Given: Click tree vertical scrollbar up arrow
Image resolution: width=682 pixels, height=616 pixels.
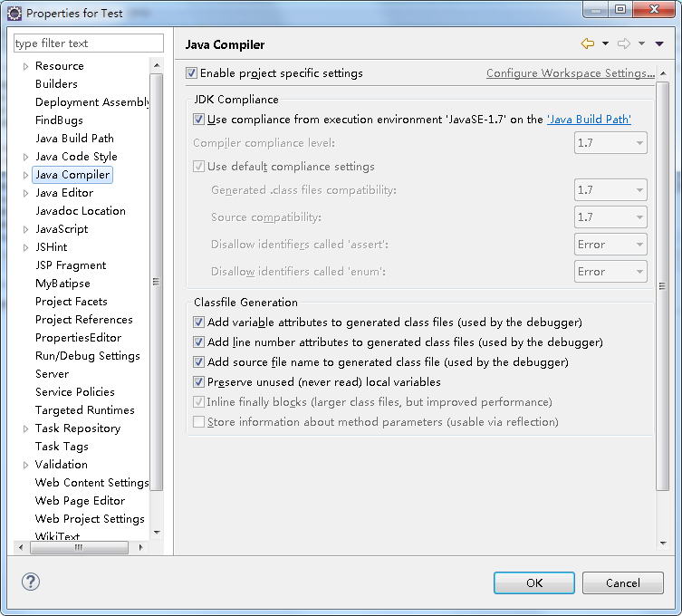Looking at the screenshot, I should coord(157,66).
